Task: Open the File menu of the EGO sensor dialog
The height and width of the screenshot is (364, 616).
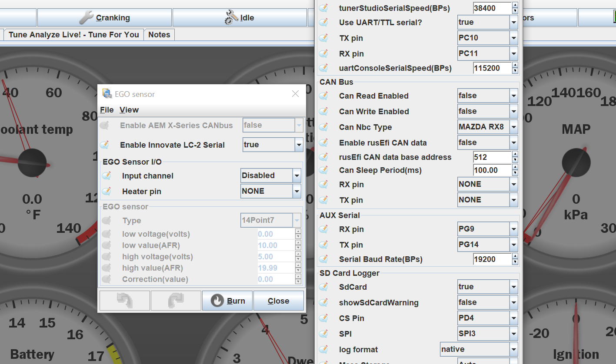Action: click(x=106, y=109)
